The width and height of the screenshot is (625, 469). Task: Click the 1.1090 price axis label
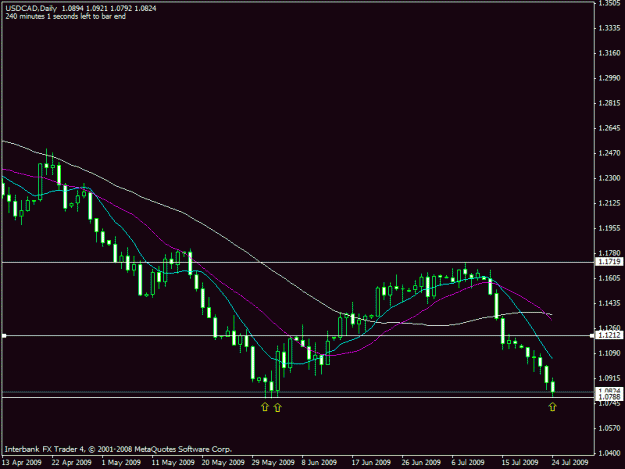(610, 353)
